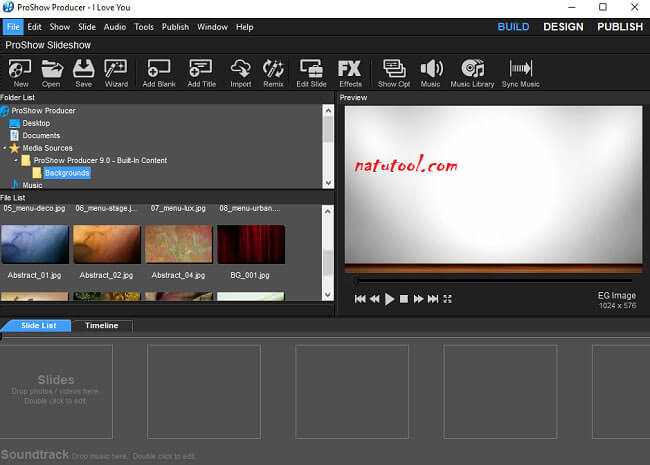The image size is (650, 465).
Task: Open the Window menu
Action: point(212,27)
